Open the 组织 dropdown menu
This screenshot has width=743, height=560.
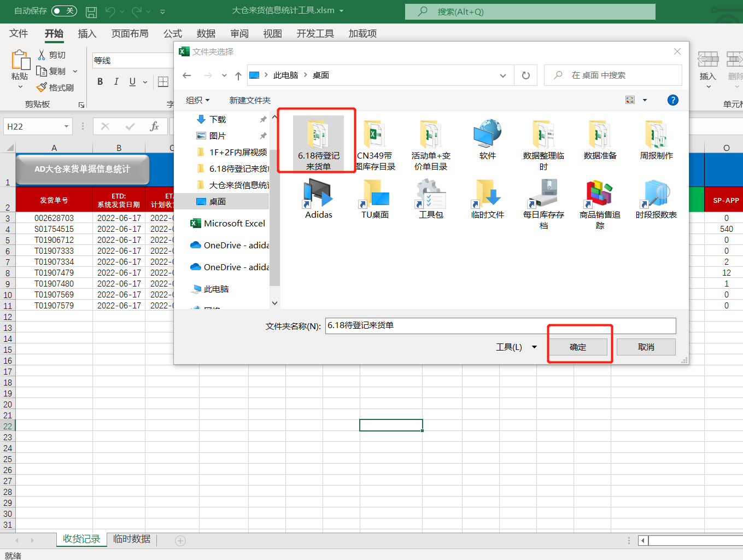(x=197, y=100)
